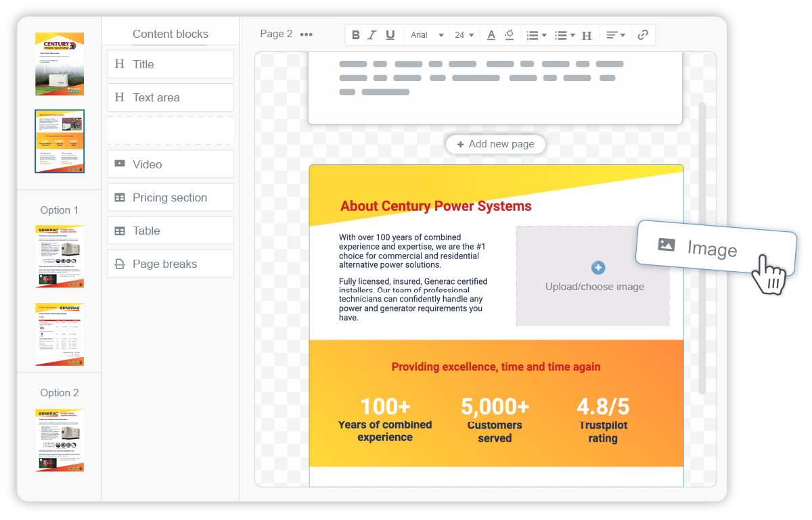
Task: Select the Video content block
Action: coord(171,164)
